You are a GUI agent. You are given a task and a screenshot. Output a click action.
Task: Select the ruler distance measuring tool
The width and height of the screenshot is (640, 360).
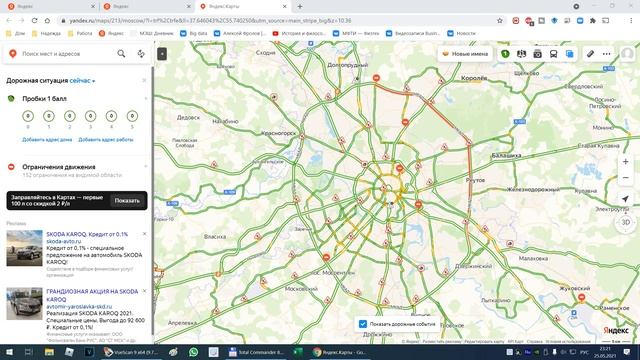(590, 53)
